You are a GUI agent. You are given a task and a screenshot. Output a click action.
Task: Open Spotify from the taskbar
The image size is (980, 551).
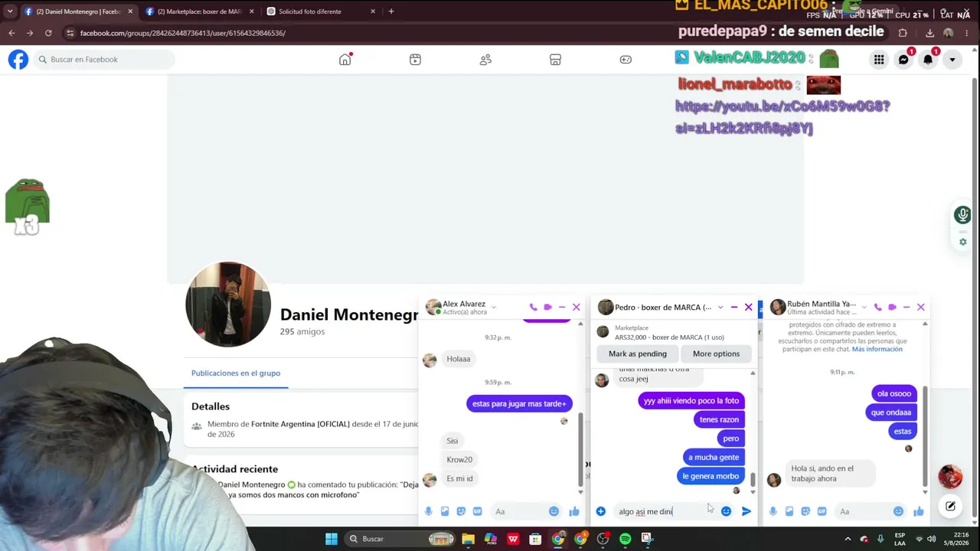point(625,539)
